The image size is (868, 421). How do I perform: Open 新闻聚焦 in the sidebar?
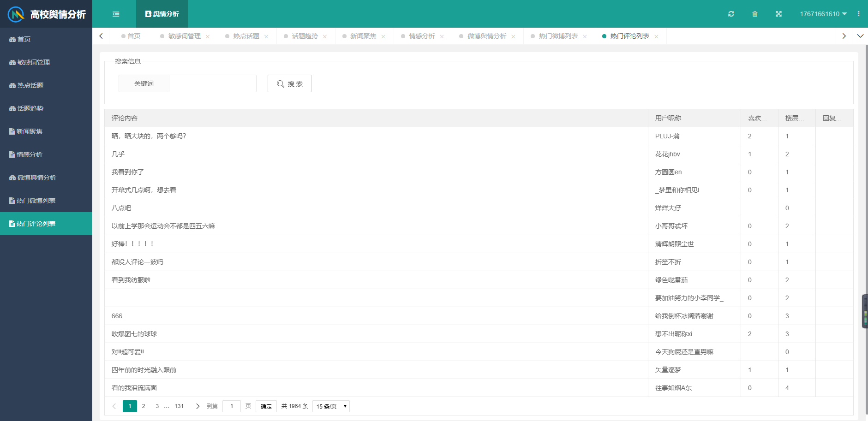[46, 131]
